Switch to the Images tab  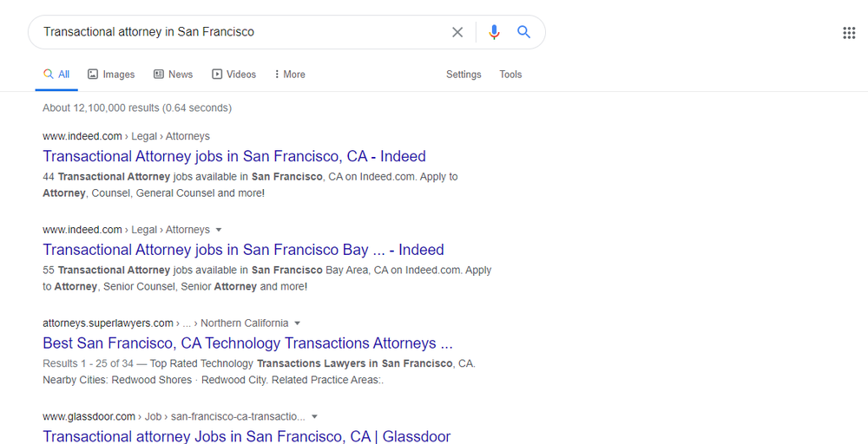(111, 74)
